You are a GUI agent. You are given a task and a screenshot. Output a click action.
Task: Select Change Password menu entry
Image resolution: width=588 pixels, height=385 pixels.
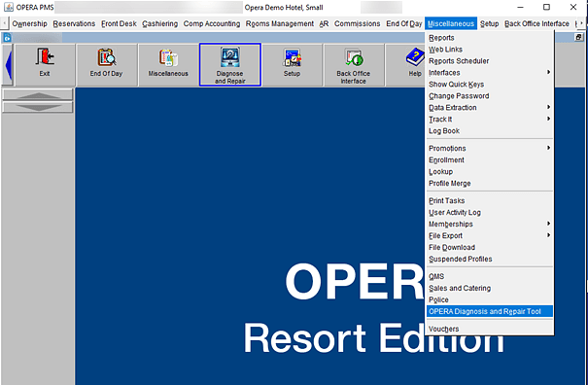(x=490, y=96)
